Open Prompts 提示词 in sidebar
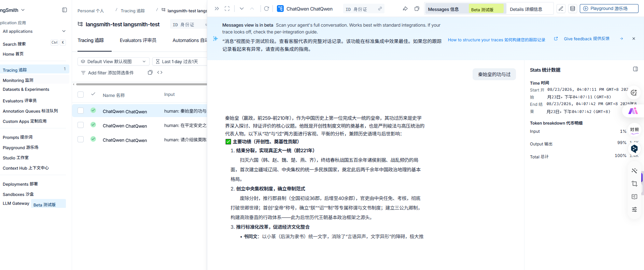The height and width of the screenshot is (270, 644). pos(18,137)
